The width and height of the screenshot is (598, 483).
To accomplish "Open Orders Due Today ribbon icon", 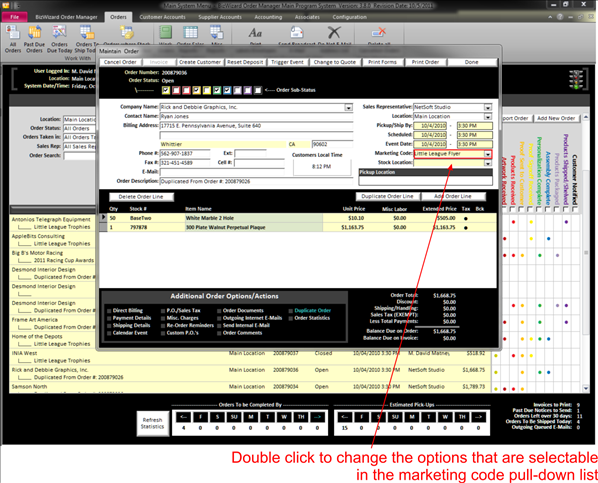I will [59, 32].
